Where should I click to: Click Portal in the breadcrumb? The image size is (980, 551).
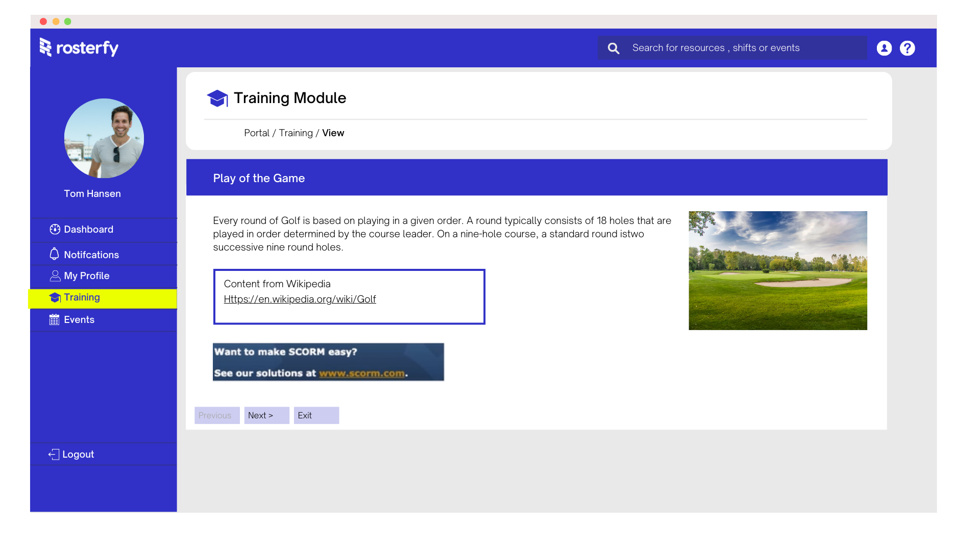pos(257,133)
